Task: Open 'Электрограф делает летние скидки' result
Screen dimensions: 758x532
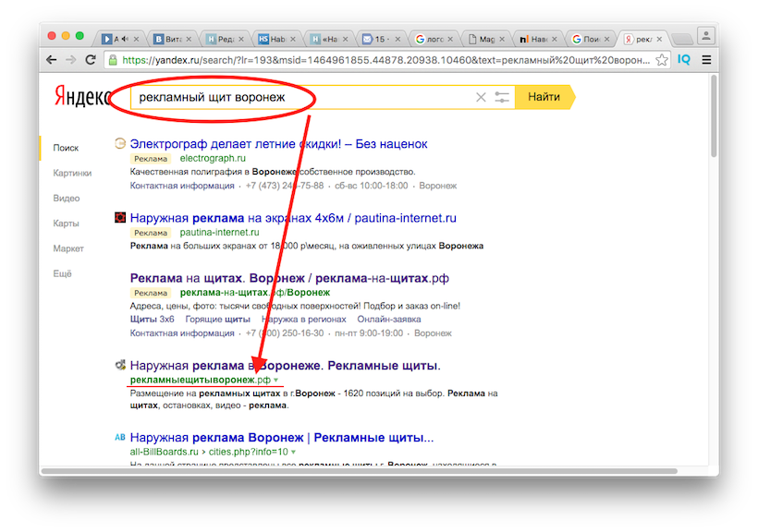Action: point(278,143)
